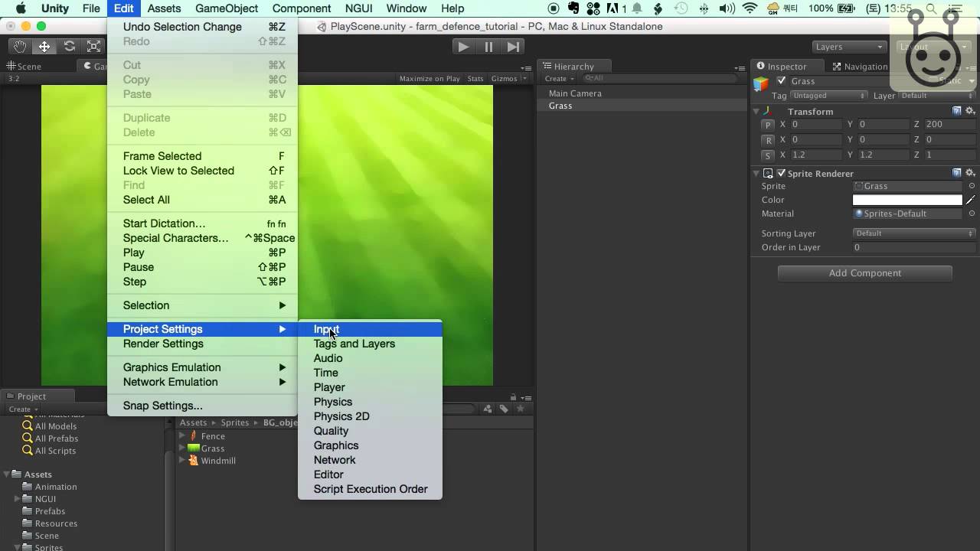This screenshot has height=551, width=980.
Task: Click Snap Settings in Edit menu
Action: point(202,406)
